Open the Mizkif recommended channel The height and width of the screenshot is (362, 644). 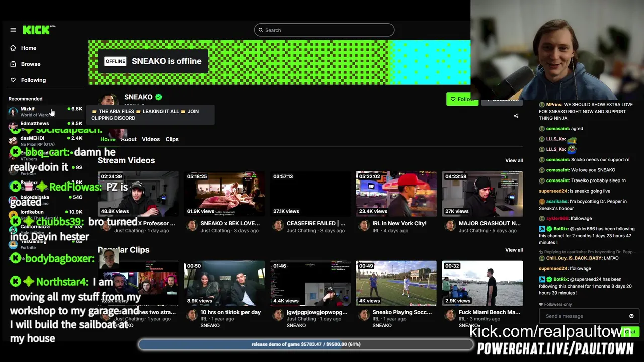[x=45, y=111]
